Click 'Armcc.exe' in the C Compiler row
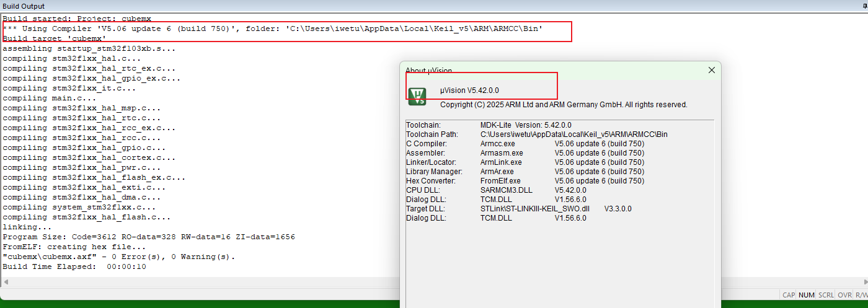 (x=498, y=143)
